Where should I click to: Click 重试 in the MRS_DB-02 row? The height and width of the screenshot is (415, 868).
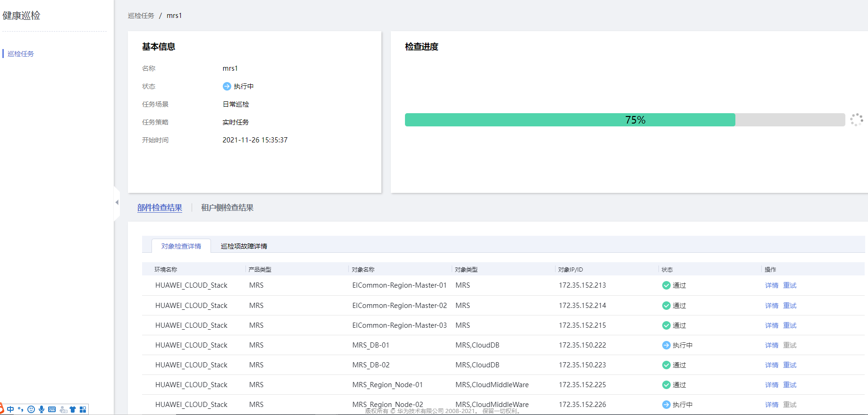(790, 365)
